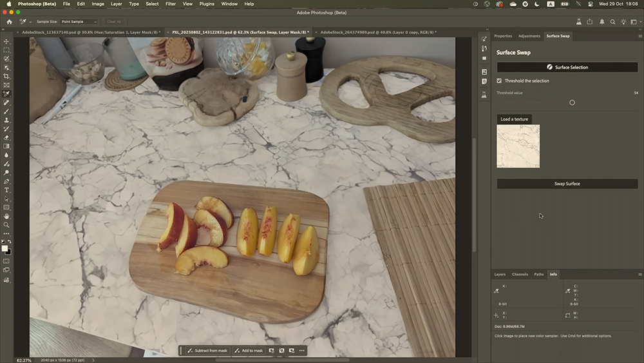Open the Filter menu

pos(171,4)
